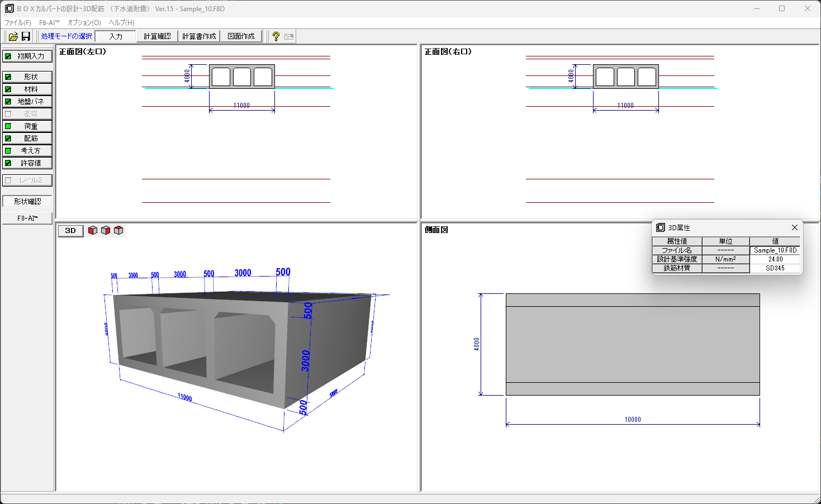
Task: Select the front face cube view icon
Action: tap(93, 230)
